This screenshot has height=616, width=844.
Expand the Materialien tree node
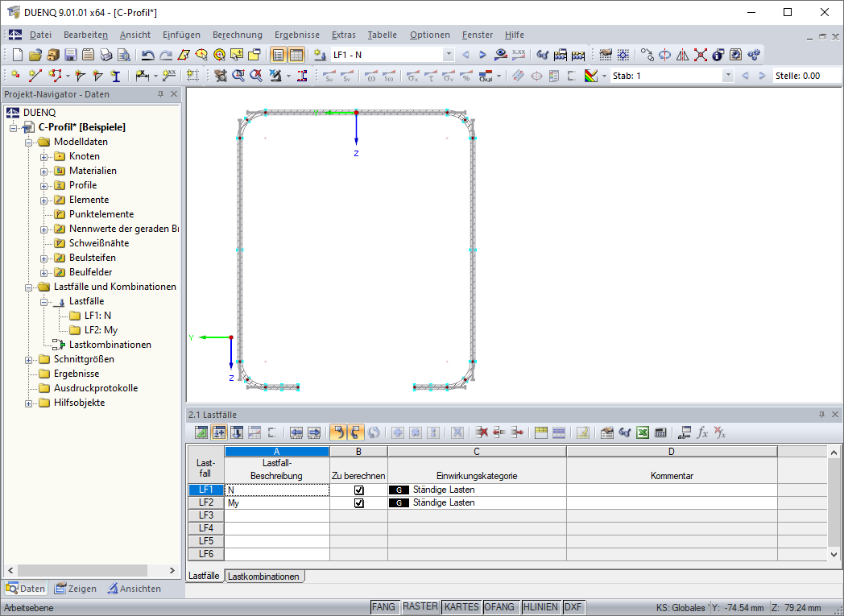[44, 172]
